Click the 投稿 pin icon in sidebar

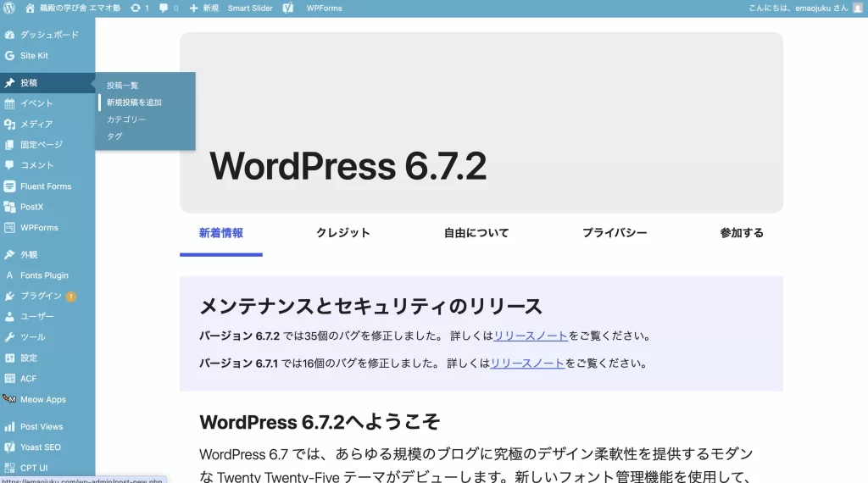pyautogui.click(x=9, y=82)
